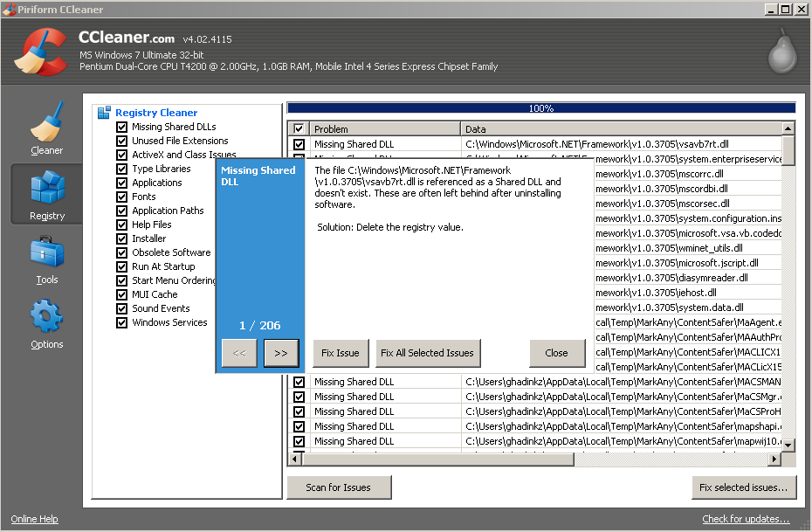Select the iehost.dll data cell

[688, 293]
